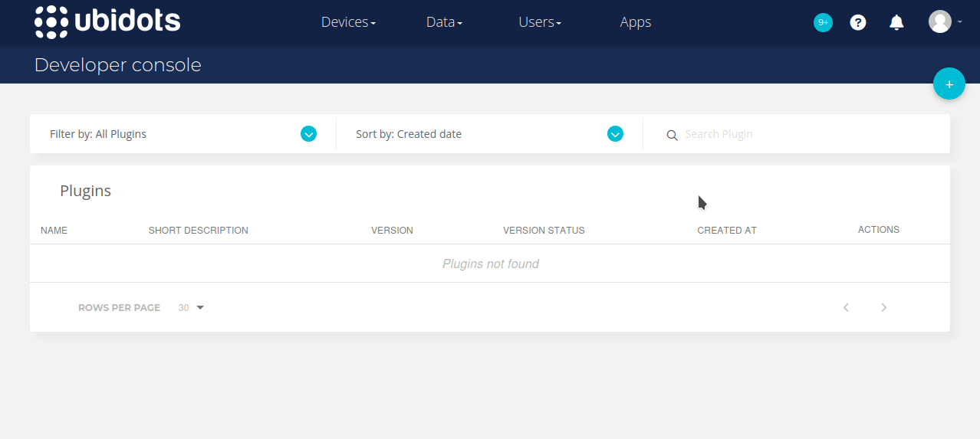Open the help question mark icon
This screenshot has width=980, height=439.
click(858, 23)
